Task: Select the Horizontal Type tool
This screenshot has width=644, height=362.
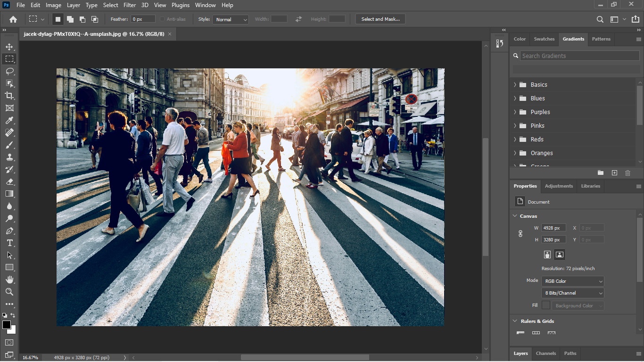Action: 9,243
